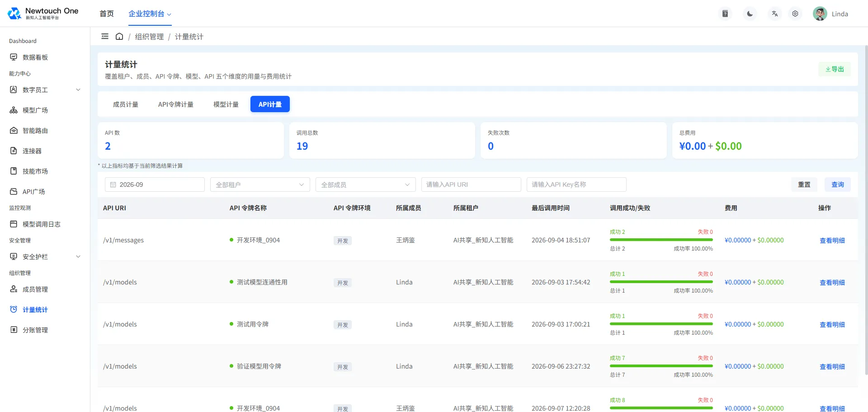This screenshot has width=868, height=412.
Task: Switch to API令牌计量 tab
Action: pos(176,104)
